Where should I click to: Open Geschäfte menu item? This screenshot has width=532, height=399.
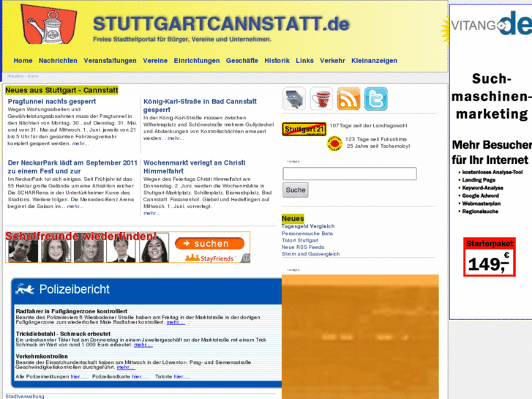242,61
